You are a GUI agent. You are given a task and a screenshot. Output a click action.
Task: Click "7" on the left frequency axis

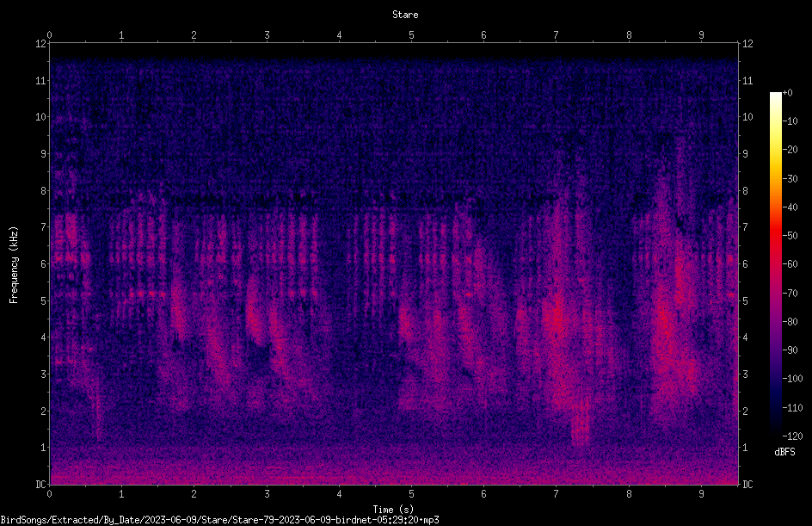(43, 227)
